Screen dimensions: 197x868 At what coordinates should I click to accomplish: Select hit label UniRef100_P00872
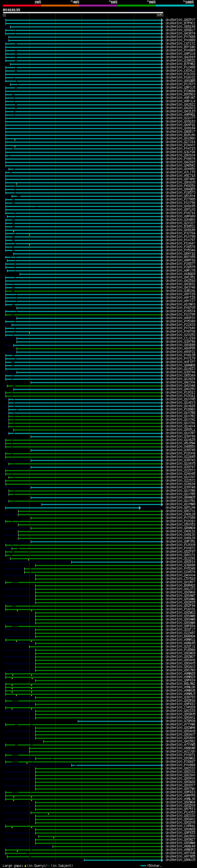[180, 548]
